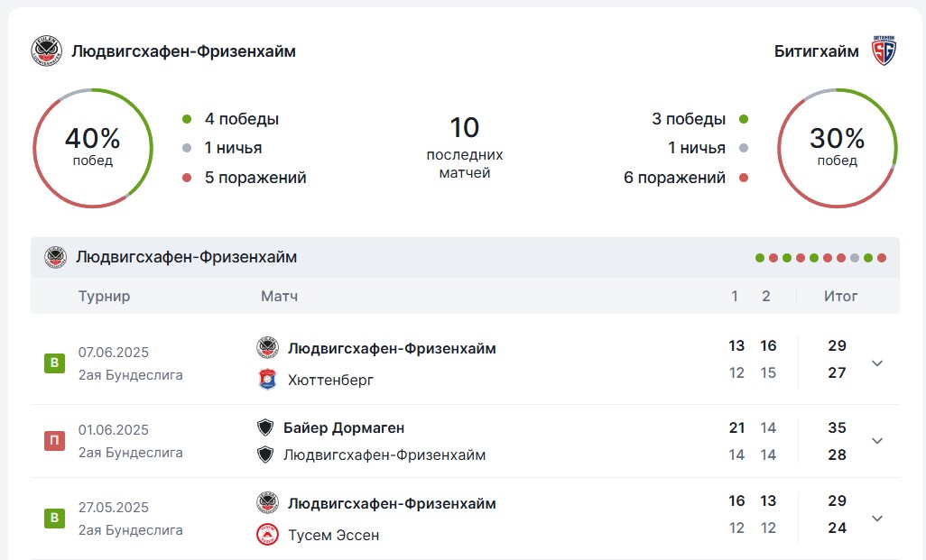Click the Хюттенберг team logo
Image resolution: width=926 pixels, height=560 pixels.
coord(267,380)
